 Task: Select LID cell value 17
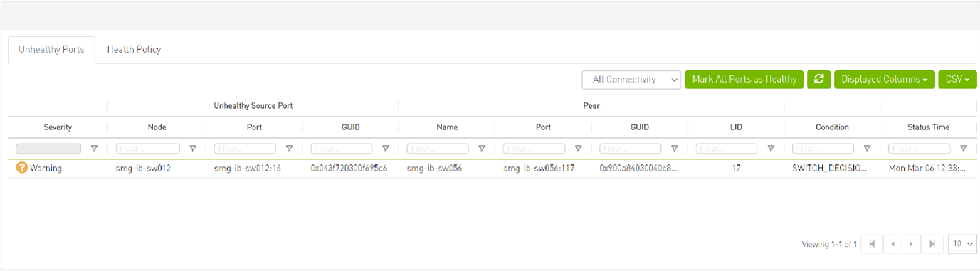736,169
